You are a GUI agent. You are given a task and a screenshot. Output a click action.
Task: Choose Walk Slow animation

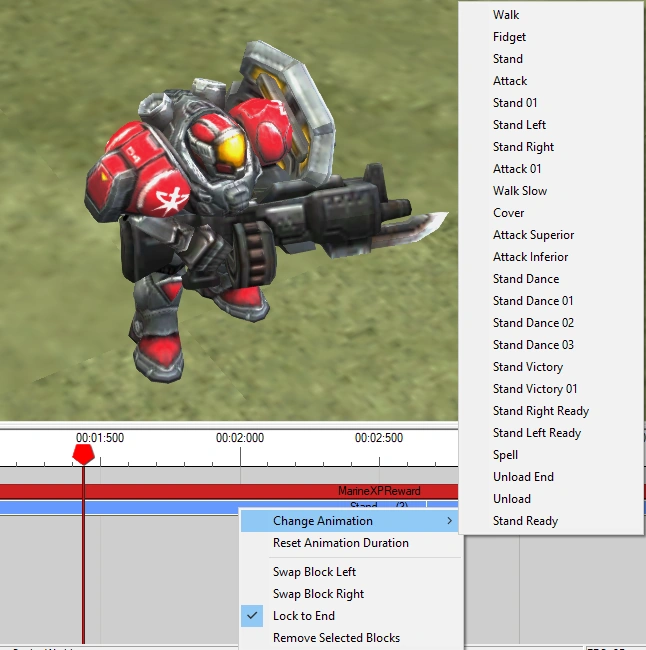[551, 191]
